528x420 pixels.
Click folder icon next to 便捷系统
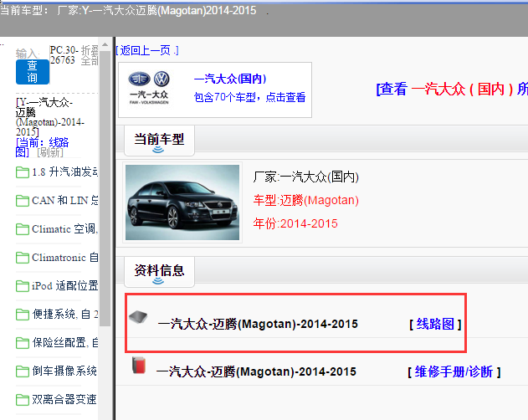tap(23, 315)
